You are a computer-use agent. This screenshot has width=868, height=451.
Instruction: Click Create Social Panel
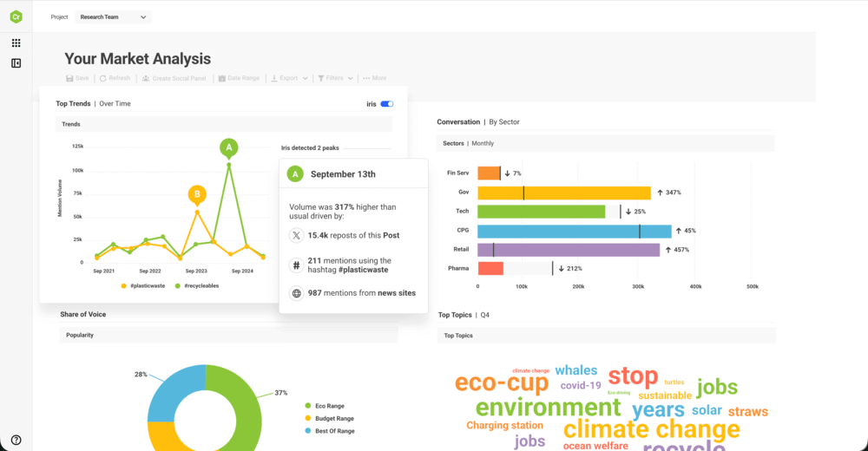(x=174, y=78)
